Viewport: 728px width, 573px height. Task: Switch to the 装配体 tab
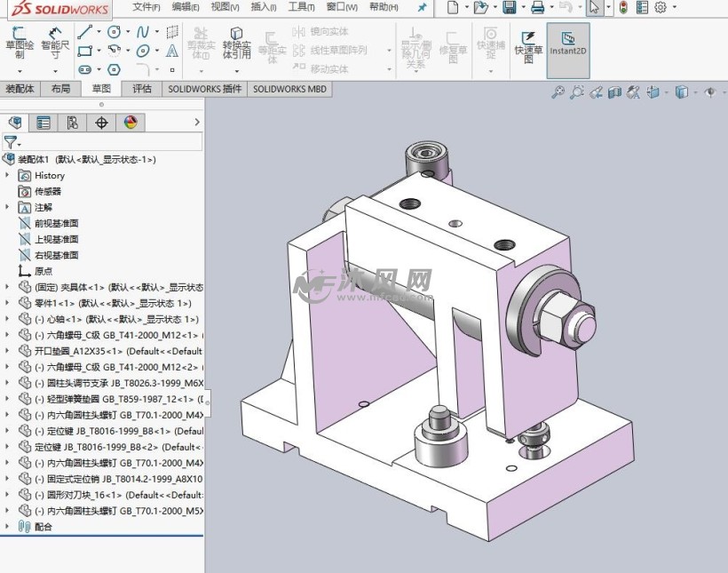click(20, 89)
